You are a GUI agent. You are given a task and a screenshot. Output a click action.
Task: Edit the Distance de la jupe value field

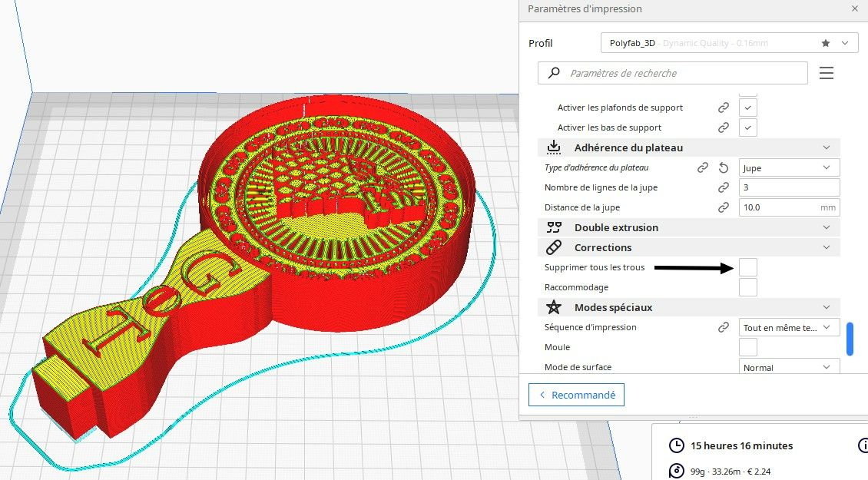coord(789,207)
